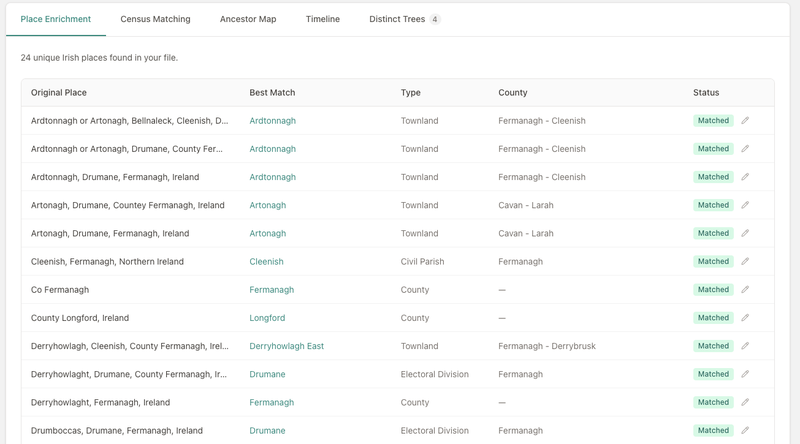Viewport: 800px width, 444px height.
Task: Open Ardtonnagh link for Ardtonnagh, Drumane, Fermanagh row
Action: point(272,177)
